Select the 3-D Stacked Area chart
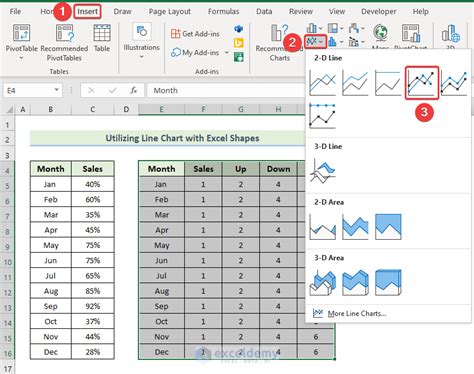The height and width of the screenshot is (374, 474). click(x=355, y=283)
